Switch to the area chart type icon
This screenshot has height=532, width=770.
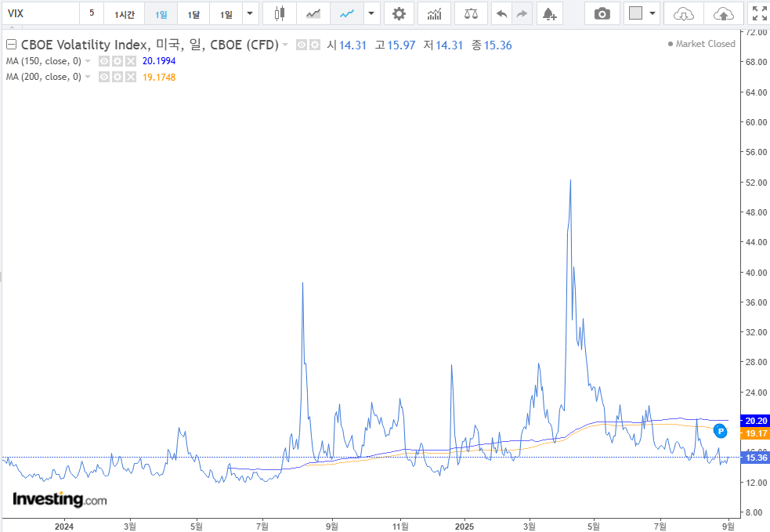point(313,13)
